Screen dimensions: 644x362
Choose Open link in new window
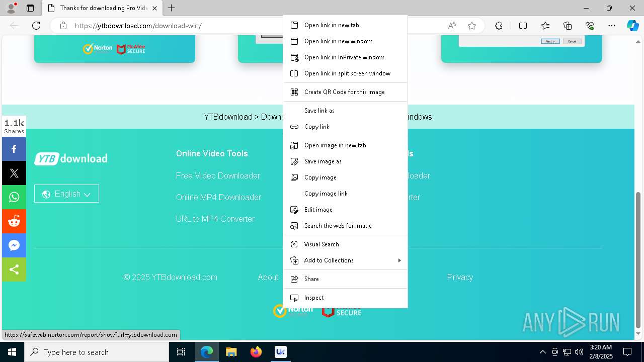(346, 41)
